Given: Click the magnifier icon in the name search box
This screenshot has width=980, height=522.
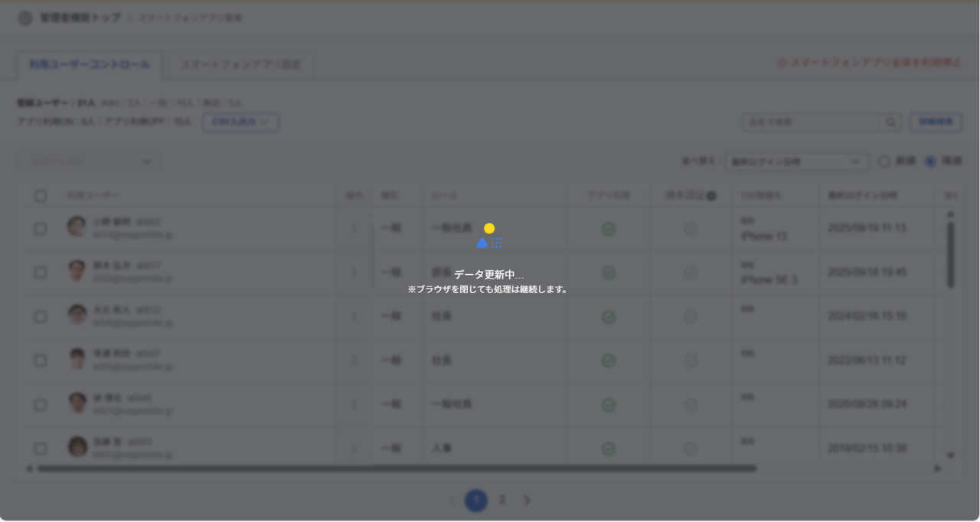Looking at the screenshot, I should tap(890, 122).
